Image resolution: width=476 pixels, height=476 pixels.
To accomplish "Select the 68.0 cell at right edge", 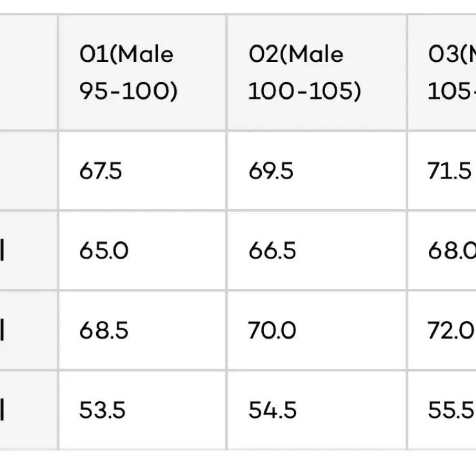I will 442,251.
